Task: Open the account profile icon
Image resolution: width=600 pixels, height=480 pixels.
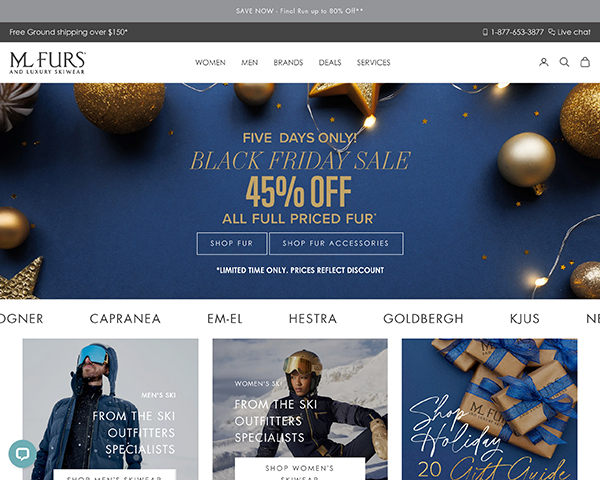Action: click(x=543, y=62)
